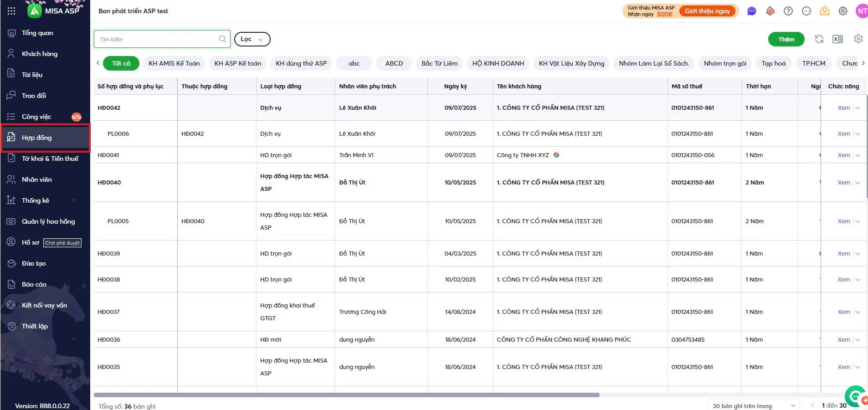This screenshot has height=410, width=868.
Task: Open the header settings gear icon
Action: tap(843, 11)
